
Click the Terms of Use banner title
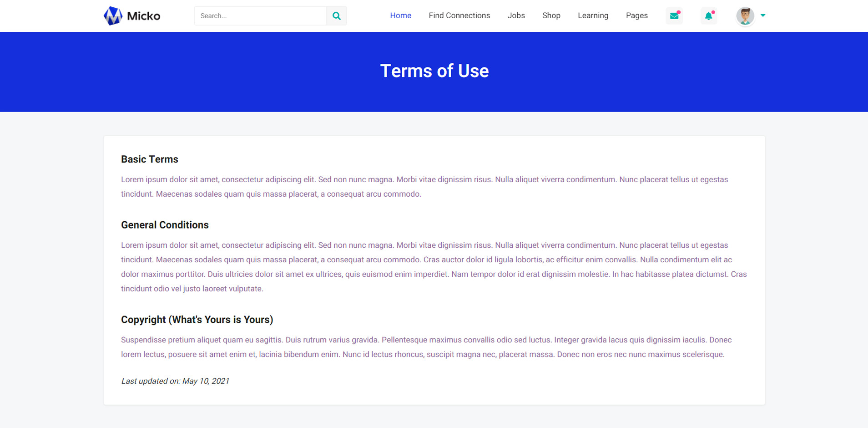coord(434,71)
